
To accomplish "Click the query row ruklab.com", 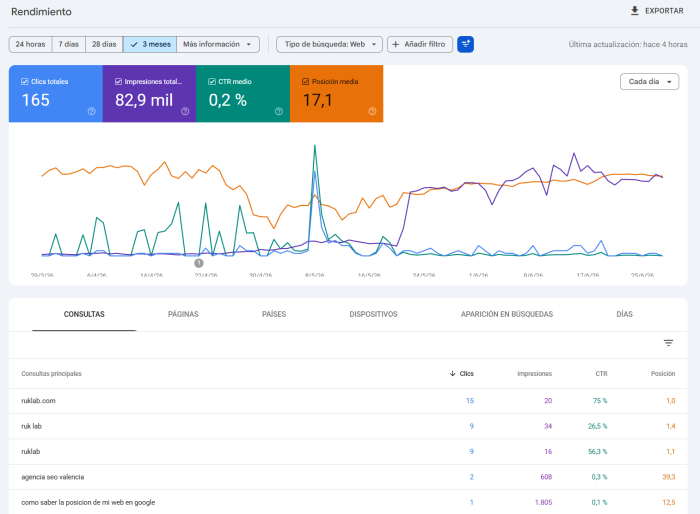I will pos(348,401).
